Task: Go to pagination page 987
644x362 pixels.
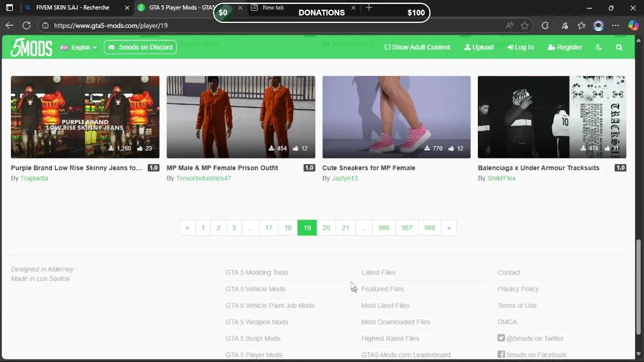Action: pyautogui.click(x=407, y=228)
